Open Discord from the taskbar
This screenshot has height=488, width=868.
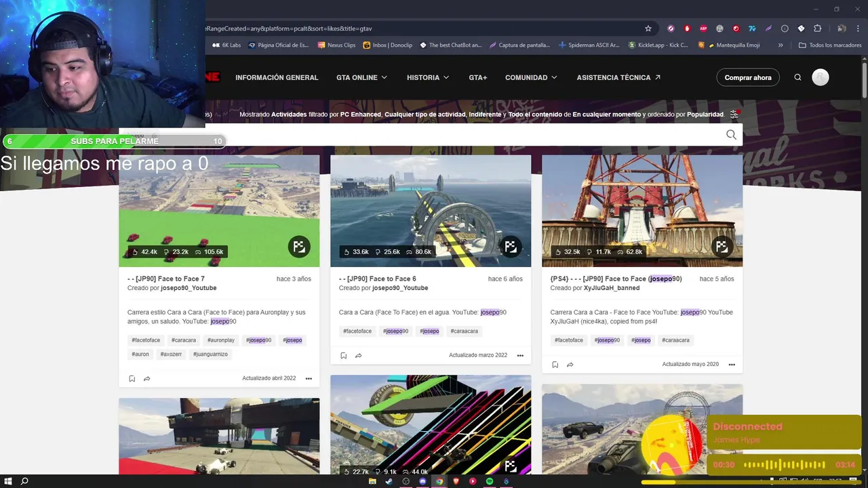pos(422,481)
